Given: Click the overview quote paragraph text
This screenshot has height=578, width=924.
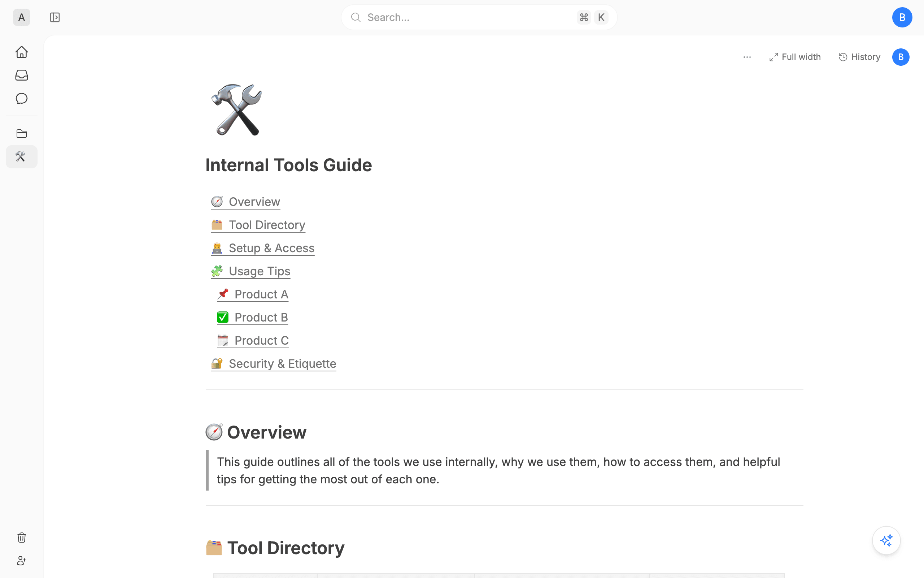Looking at the screenshot, I should 498,471.
